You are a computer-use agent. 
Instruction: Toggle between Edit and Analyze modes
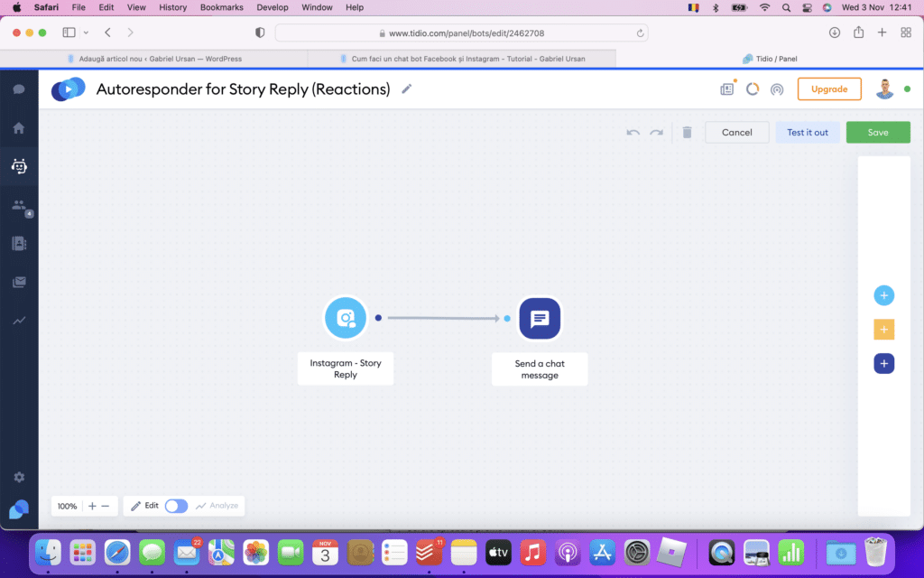[176, 506]
